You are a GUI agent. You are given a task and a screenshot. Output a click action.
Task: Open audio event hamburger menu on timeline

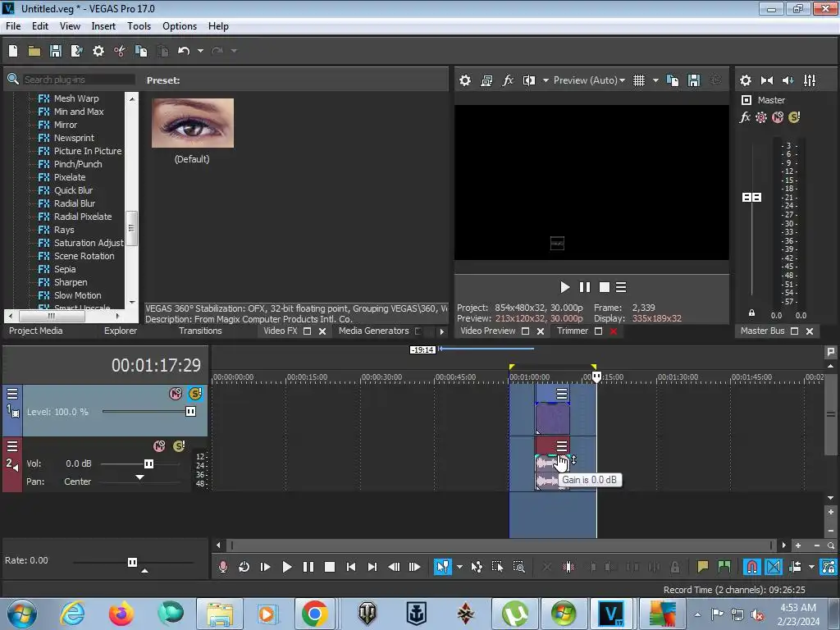pyautogui.click(x=561, y=446)
